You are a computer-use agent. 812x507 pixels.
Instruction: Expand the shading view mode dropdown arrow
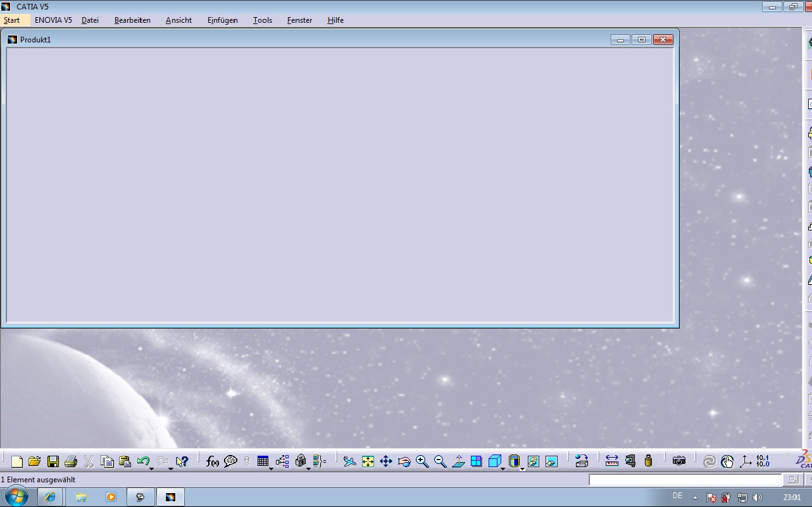522,468
